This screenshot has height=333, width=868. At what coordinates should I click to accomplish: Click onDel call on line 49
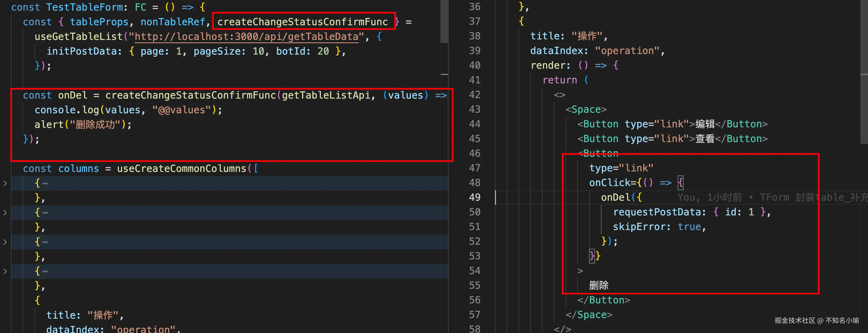pyautogui.click(x=615, y=197)
